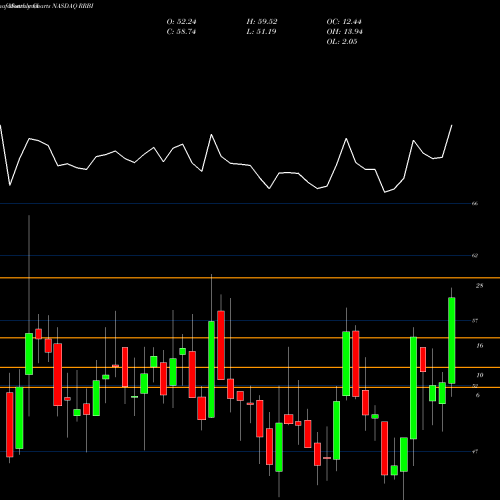
Task: Select the 'OH: 13.94' reading
Action: (x=345, y=32)
